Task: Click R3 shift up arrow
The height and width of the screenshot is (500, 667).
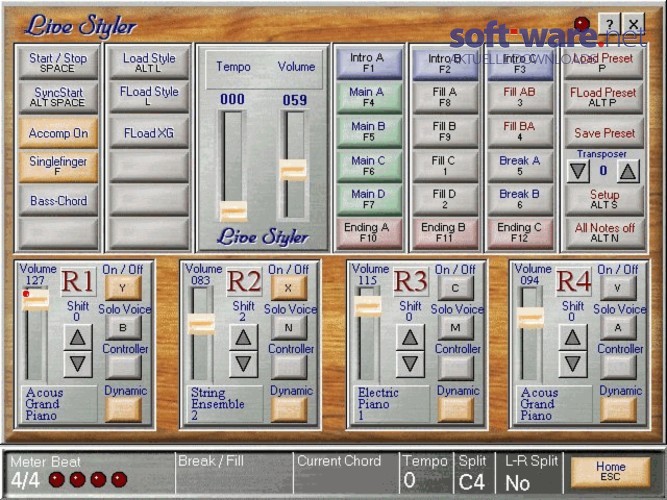Action: pos(410,337)
